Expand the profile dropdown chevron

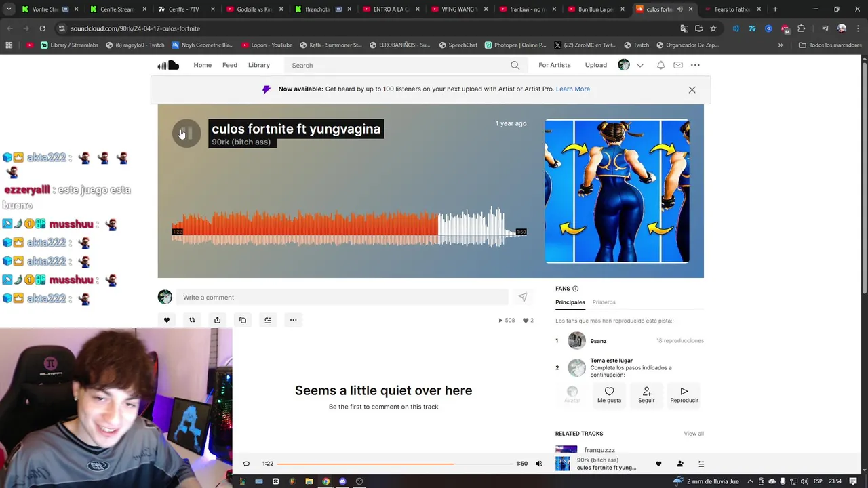[639, 66]
